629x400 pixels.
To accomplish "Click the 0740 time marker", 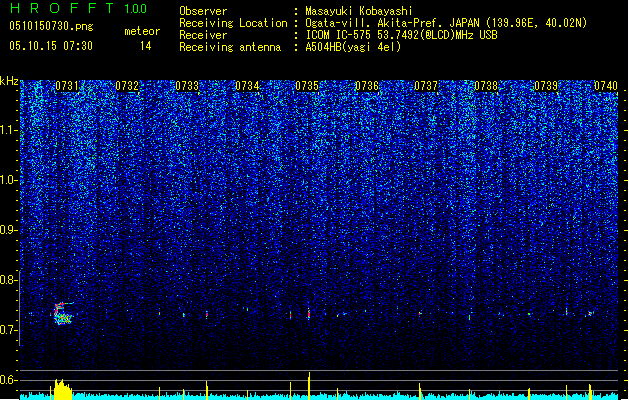I will pos(606,86).
